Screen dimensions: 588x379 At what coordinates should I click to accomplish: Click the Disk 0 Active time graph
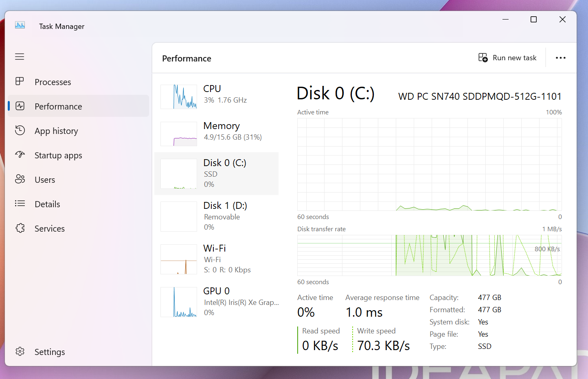point(430,164)
